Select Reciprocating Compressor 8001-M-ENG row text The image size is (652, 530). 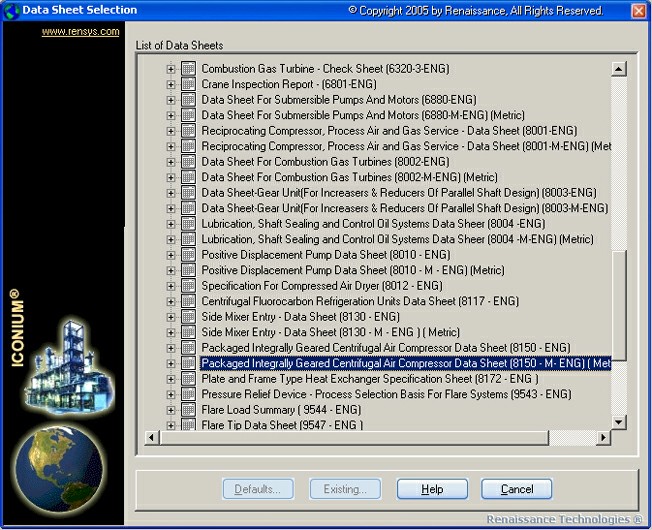pos(406,146)
